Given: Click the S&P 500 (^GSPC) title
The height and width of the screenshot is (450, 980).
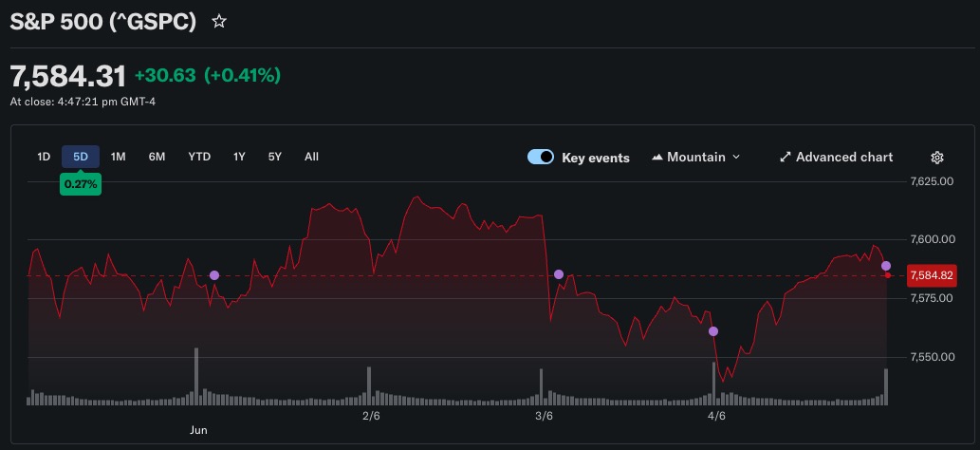Looking at the screenshot, I should pos(103,23).
